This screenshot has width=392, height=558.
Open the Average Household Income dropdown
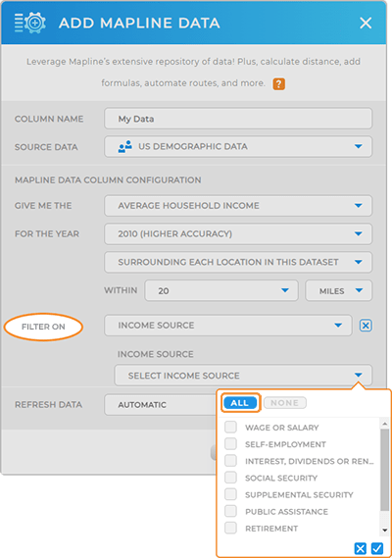(238, 206)
